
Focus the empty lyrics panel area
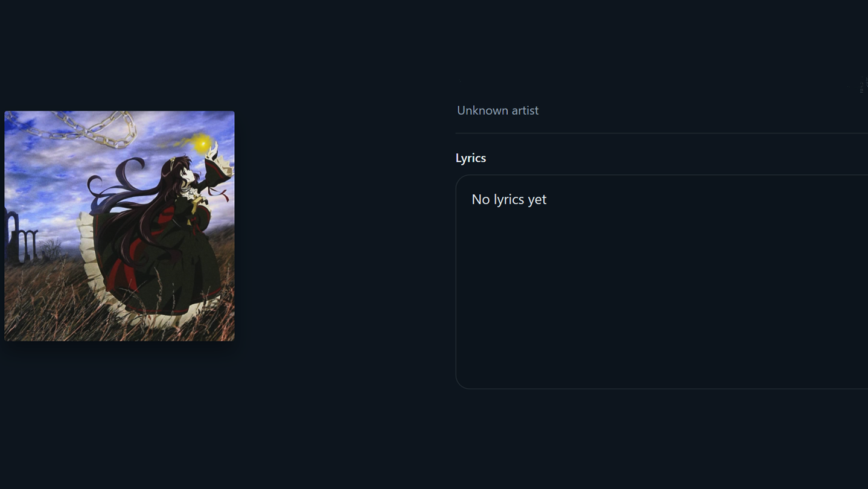pyautogui.click(x=662, y=282)
